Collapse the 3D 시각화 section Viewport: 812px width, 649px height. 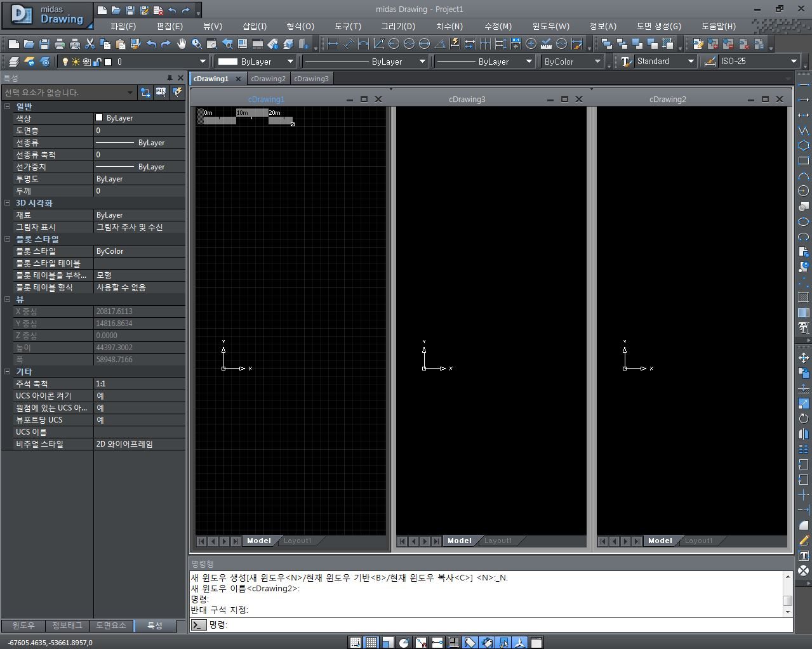8,203
